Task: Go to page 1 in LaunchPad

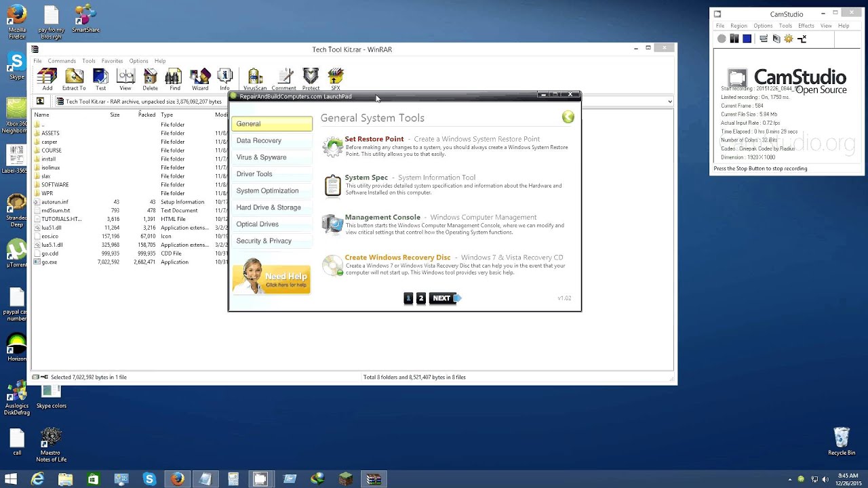Action: pos(408,298)
